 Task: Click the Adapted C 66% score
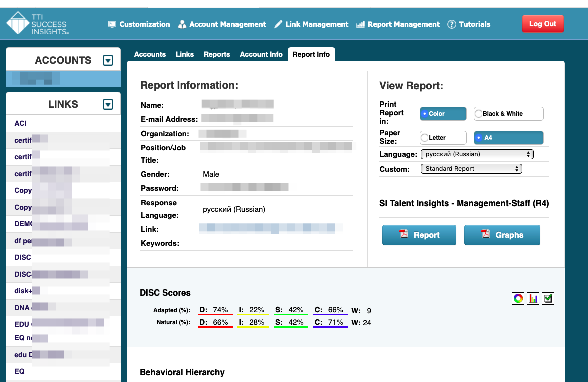(x=330, y=310)
